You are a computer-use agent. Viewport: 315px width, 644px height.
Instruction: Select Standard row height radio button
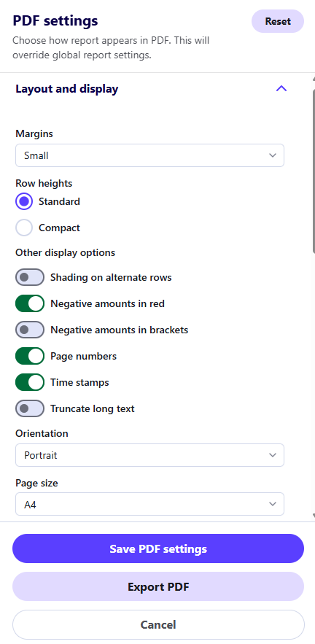(x=24, y=202)
